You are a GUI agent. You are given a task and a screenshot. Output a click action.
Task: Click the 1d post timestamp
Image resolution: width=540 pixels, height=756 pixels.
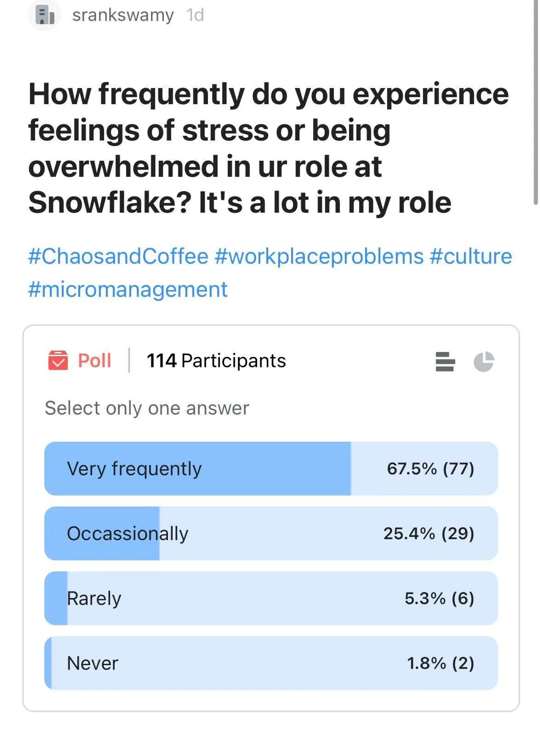click(195, 15)
